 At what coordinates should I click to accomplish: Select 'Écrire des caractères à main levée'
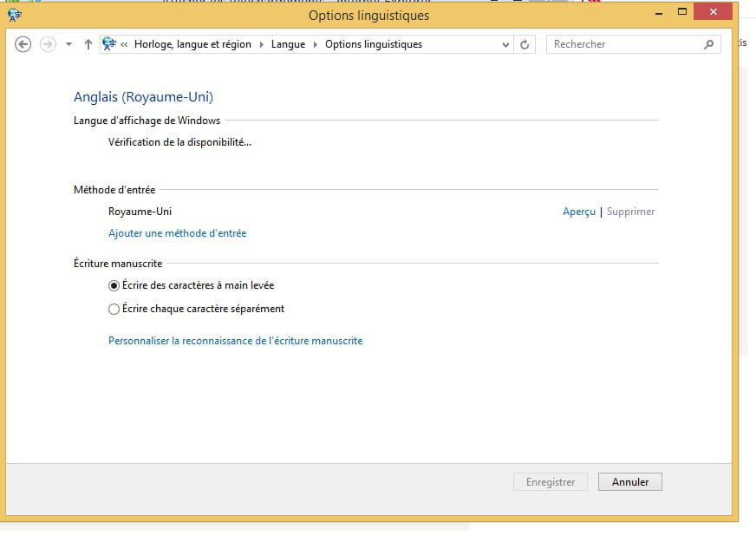pos(114,285)
